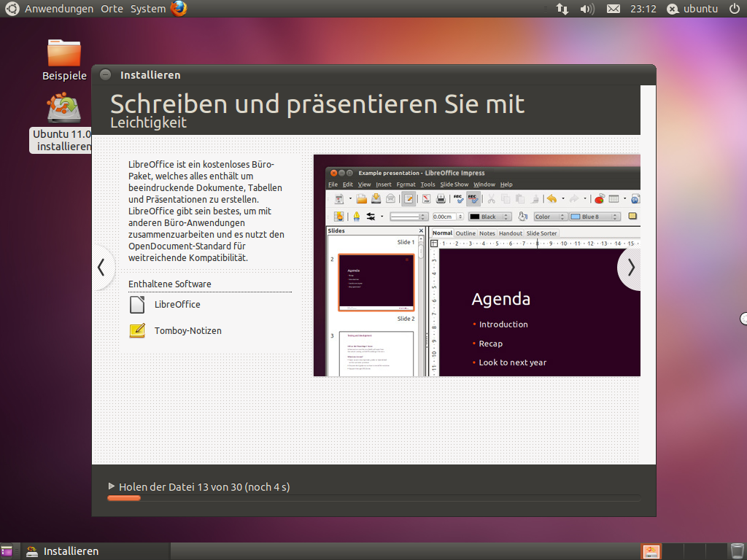This screenshot has height=560, width=747.
Task: Open the Blue 8 fill color dropdown
Action: pos(615,217)
